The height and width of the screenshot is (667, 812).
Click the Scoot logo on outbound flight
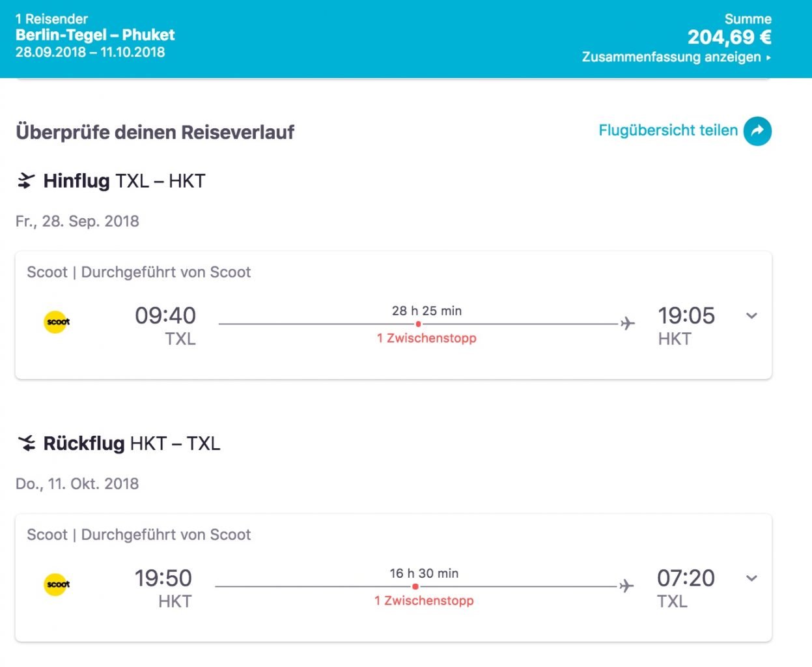point(57,322)
